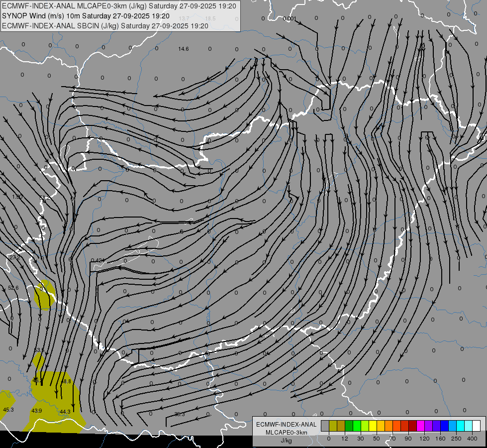Select the dark red legend swatch
This screenshot has height=448, width=487.
point(412,426)
